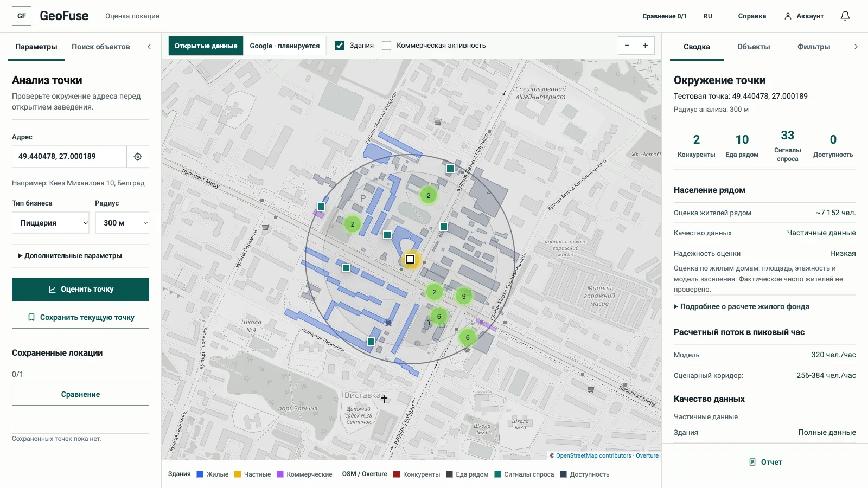868x488 pixels.
Task: Click purple Коммерческие legend swatch
Action: tap(280, 474)
